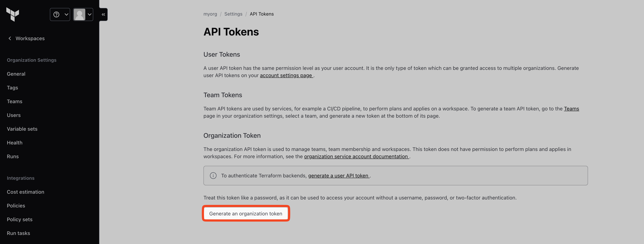644x244 pixels.
Task: Click the info circle icon in notice
Action: pyautogui.click(x=213, y=176)
